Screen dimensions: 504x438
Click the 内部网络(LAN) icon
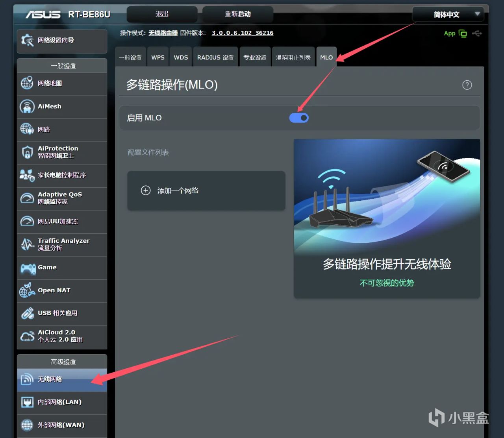coord(27,402)
